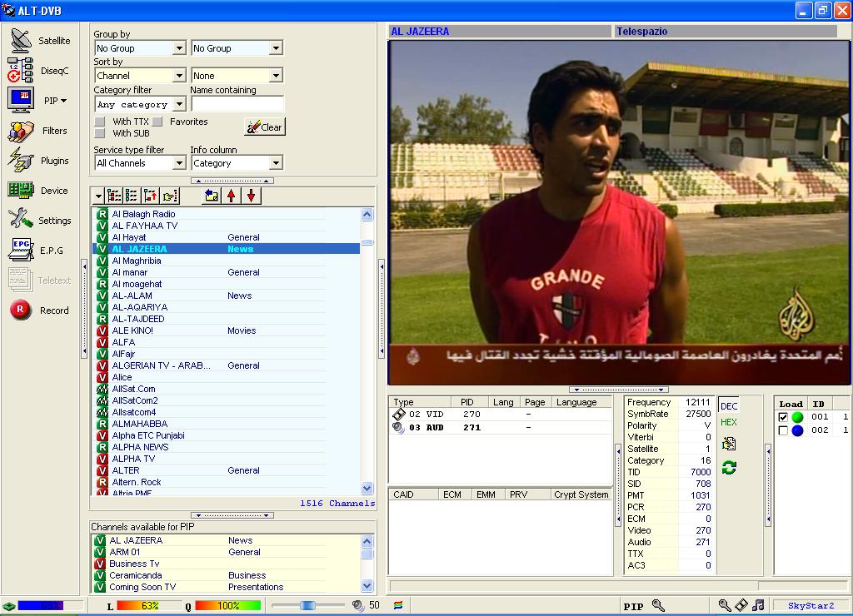This screenshot has width=853, height=616.
Task: Click the CAID column header
Action: coord(414,494)
